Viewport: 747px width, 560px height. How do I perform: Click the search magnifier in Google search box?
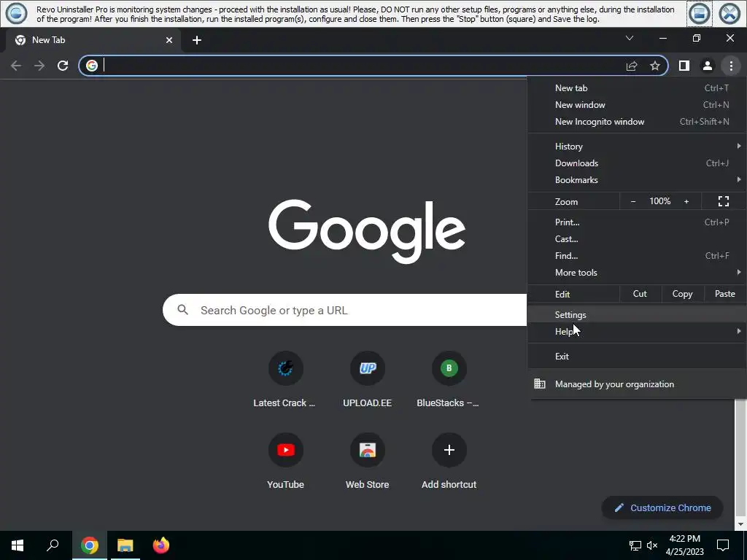(182, 310)
